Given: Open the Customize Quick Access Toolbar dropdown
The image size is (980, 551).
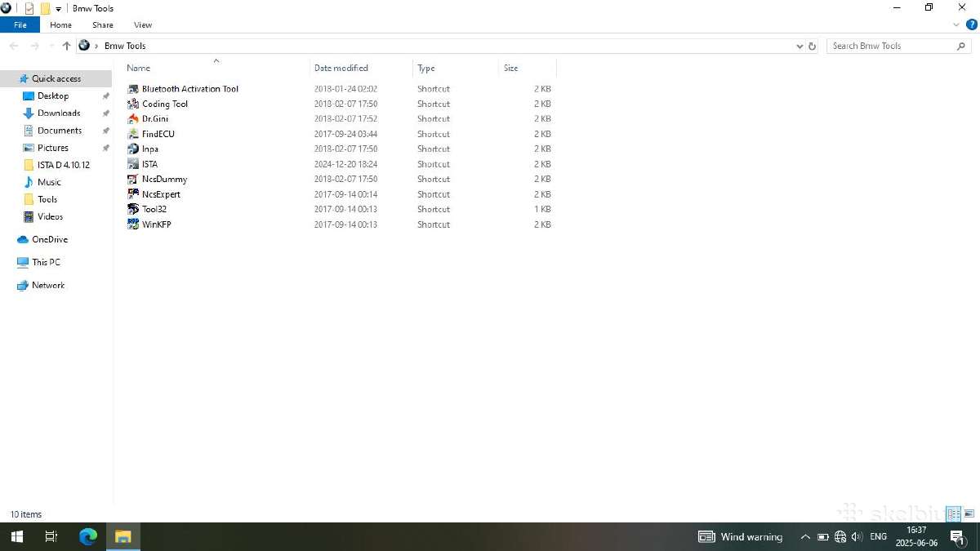Looking at the screenshot, I should (59, 9).
